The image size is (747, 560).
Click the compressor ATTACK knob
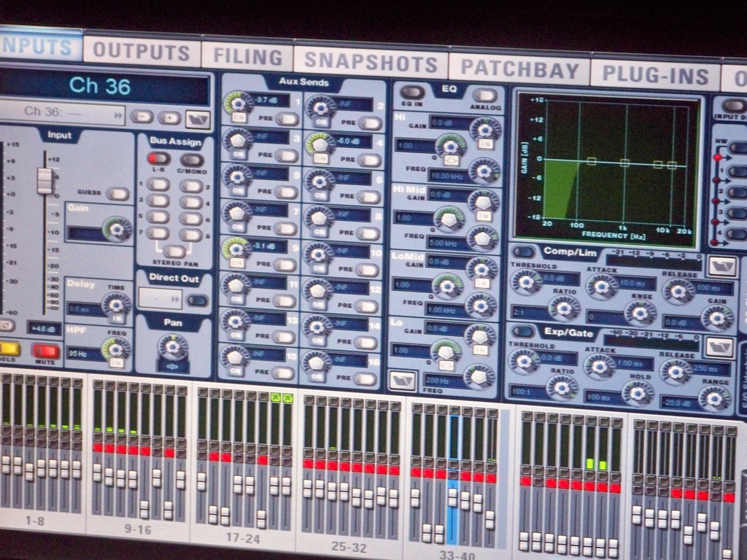coord(602,287)
